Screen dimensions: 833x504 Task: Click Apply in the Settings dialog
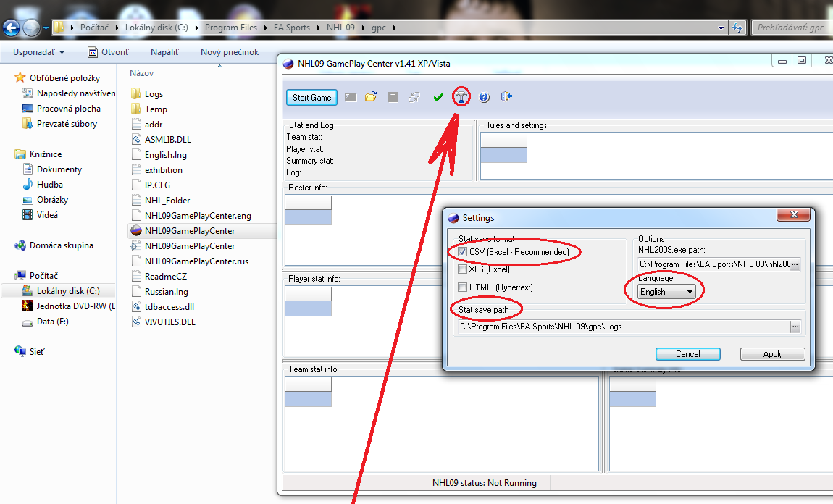click(x=772, y=354)
